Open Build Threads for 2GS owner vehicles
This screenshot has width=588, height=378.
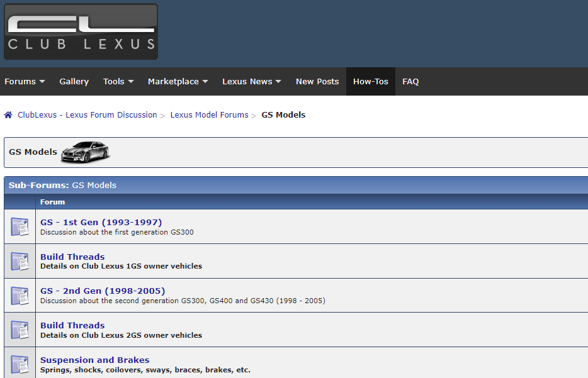pyautogui.click(x=72, y=325)
